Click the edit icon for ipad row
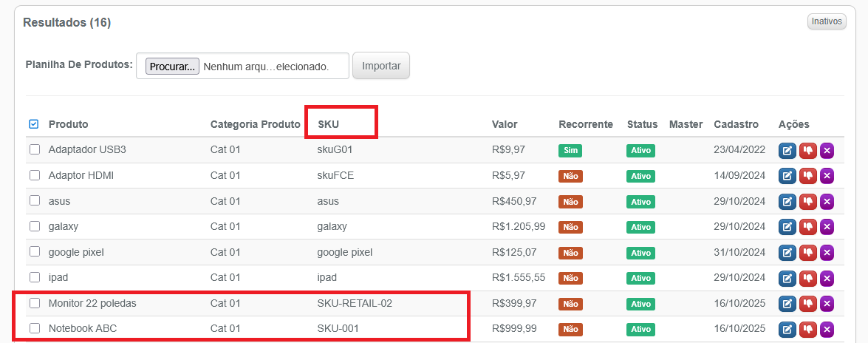Viewport: 868px width, 343px height. [x=787, y=278]
